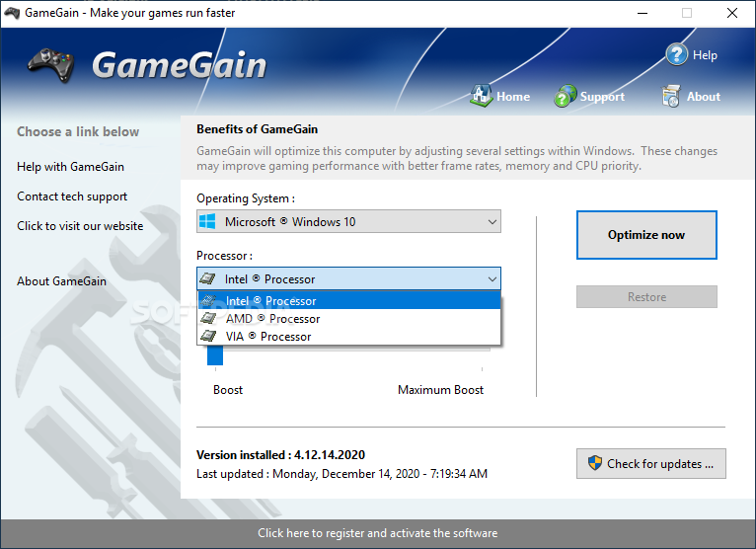Click the Maximum Boost label
Screen dimensions: 756x549
(441, 390)
